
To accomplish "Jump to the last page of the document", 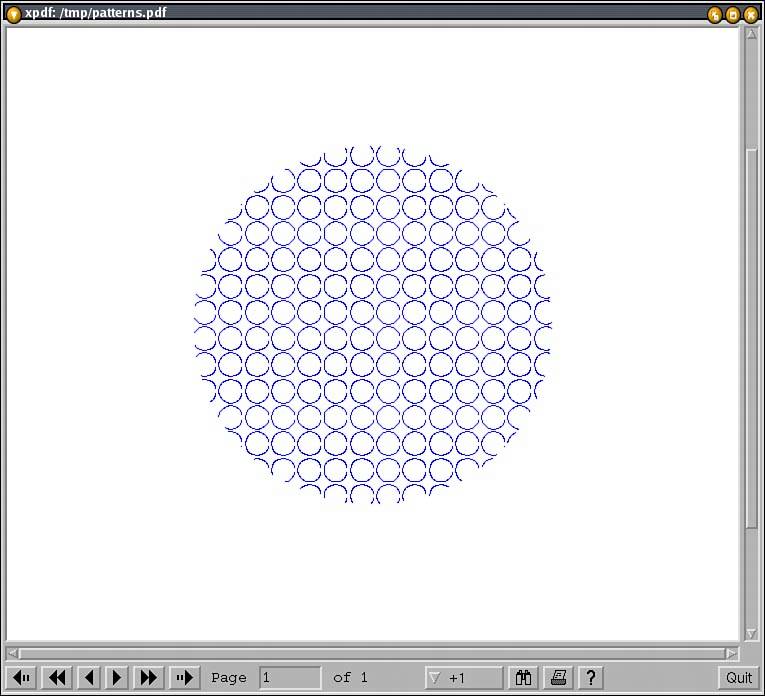I will click(183, 678).
